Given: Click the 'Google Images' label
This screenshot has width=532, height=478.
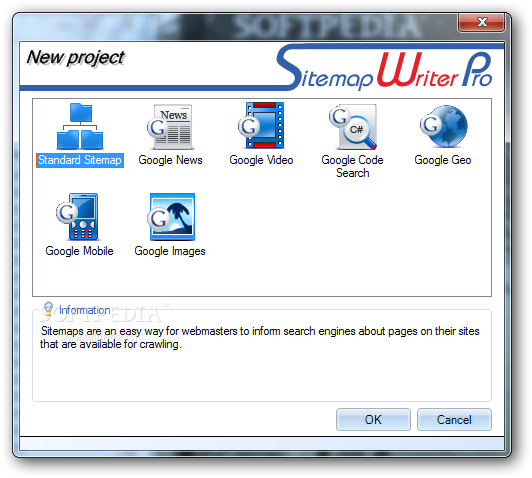Looking at the screenshot, I should point(170,251).
